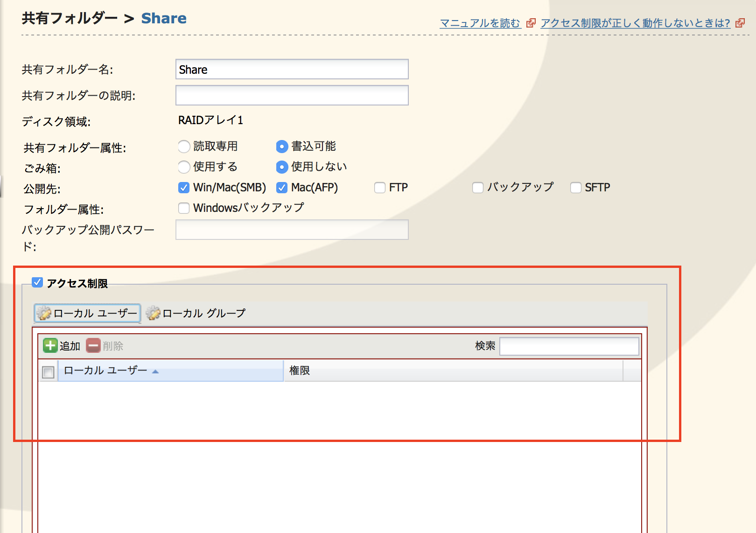The width and height of the screenshot is (756, 533).
Task: Enable the SFTP checkbox
Action: point(576,188)
